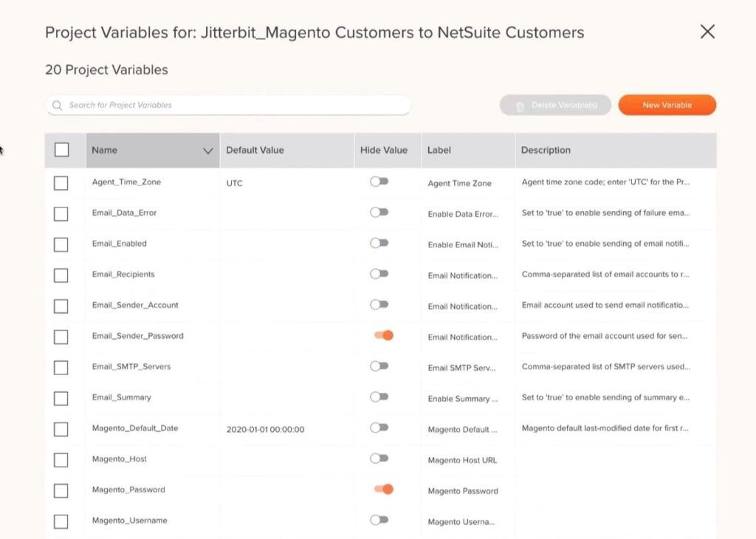The height and width of the screenshot is (539, 756).
Task: Disable Hide Value for Email_Sender_Password
Action: (x=381, y=334)
